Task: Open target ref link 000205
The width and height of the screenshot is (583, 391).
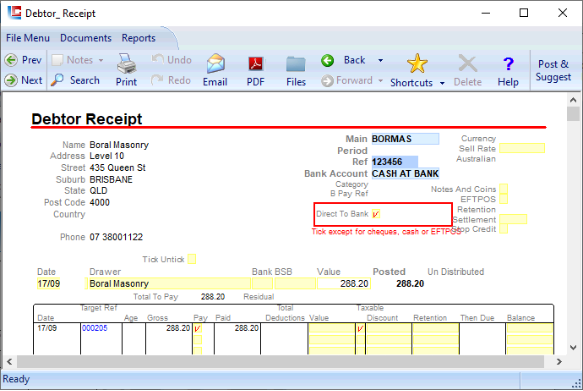Action: click(94, 328)
